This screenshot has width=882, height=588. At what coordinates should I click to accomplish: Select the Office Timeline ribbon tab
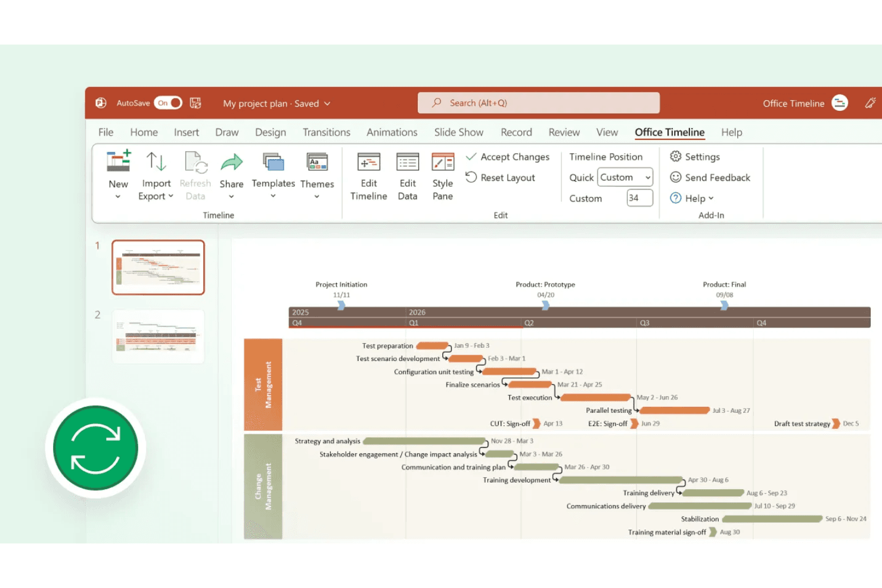coord(670,132)
